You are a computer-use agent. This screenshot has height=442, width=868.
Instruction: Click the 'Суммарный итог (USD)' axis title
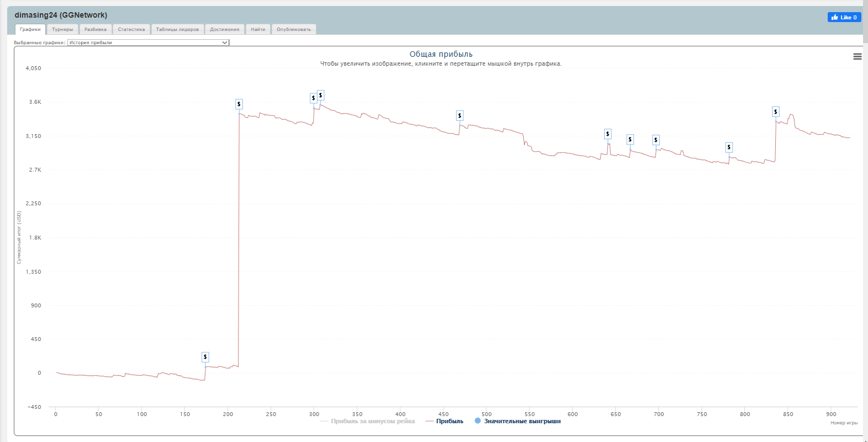point(19,237)
